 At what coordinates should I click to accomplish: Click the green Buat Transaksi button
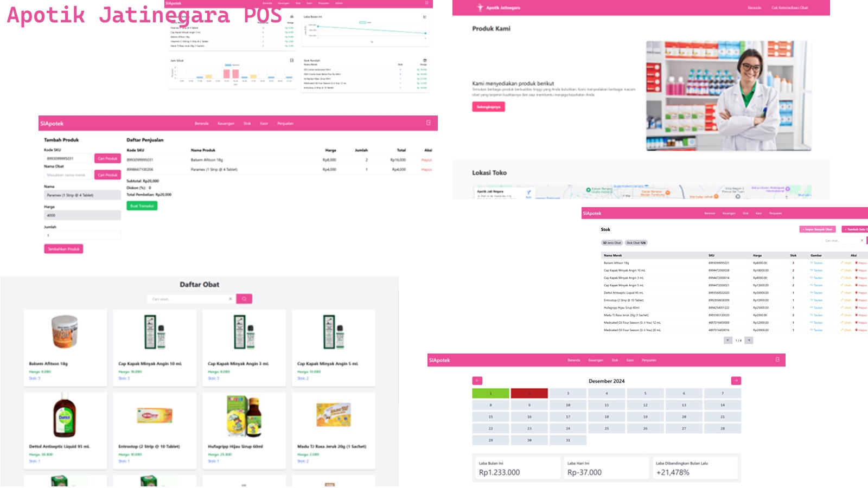(x=142, y=206)
